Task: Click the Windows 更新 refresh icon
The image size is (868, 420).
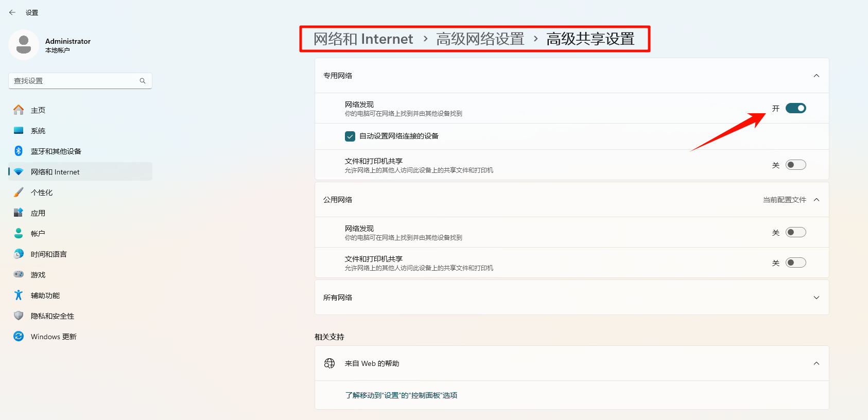Action: (x=19, y=336)
